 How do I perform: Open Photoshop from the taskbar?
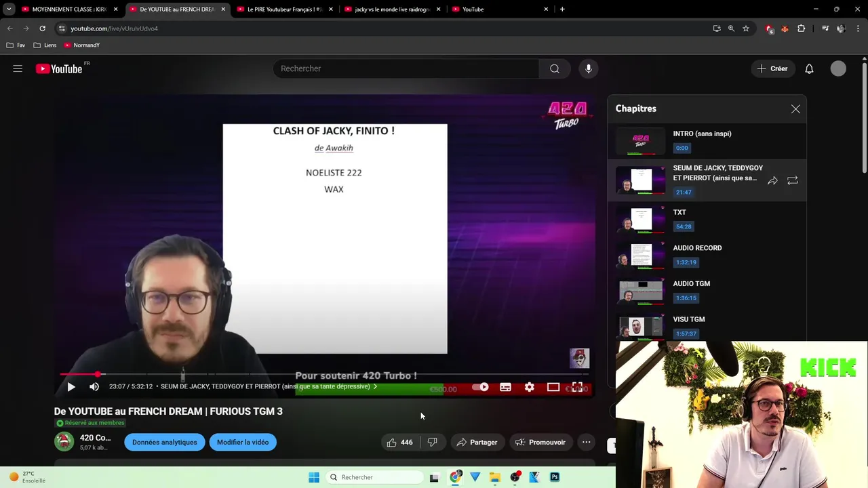(x=555, y=477)
